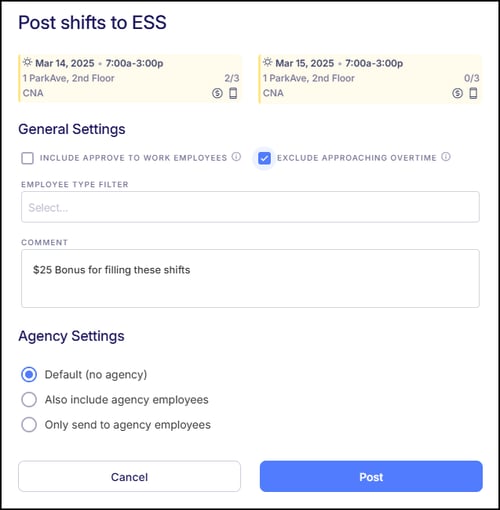The image size is (500, 510).
Task: Click into the Comment text box
Action: [250, 278]
